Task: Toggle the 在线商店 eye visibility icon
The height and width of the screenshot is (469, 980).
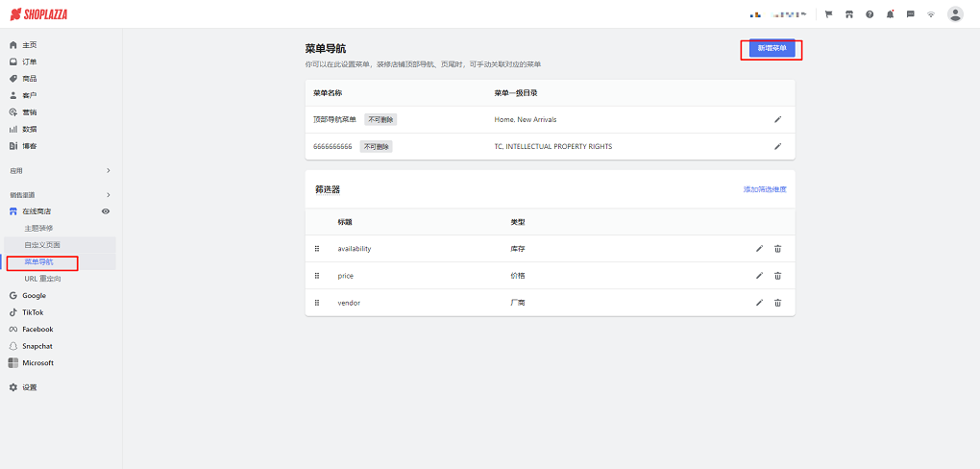Action: [106, 211]
